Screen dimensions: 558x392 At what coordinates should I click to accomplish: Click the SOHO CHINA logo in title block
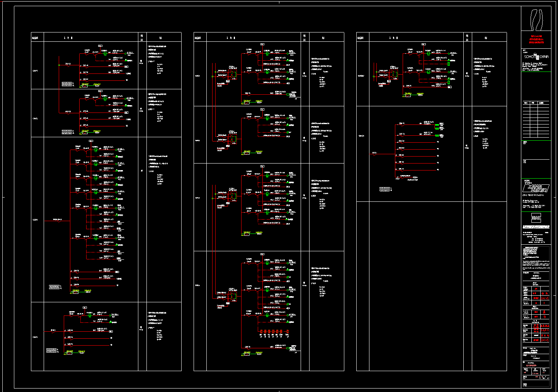click(536, 56)
